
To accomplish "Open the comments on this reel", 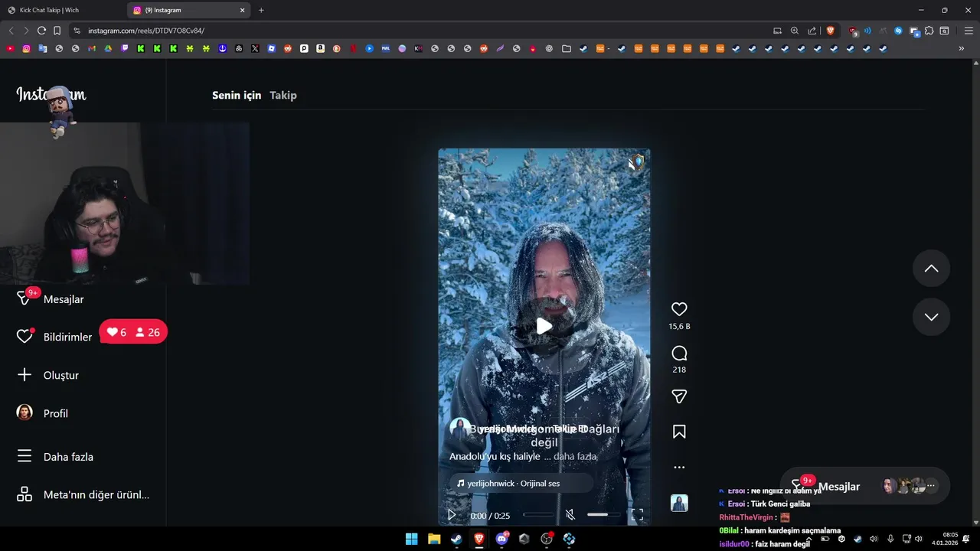I will [679, 354].
